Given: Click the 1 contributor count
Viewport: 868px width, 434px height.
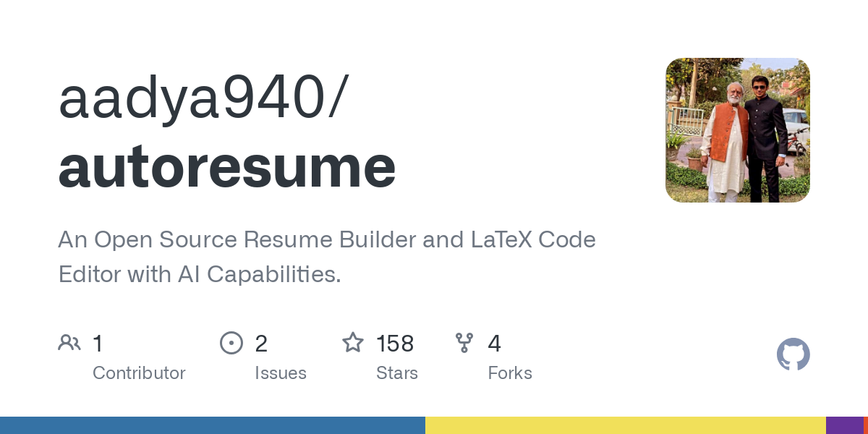Looking at the screenshot, I should [x=98, y=344].
